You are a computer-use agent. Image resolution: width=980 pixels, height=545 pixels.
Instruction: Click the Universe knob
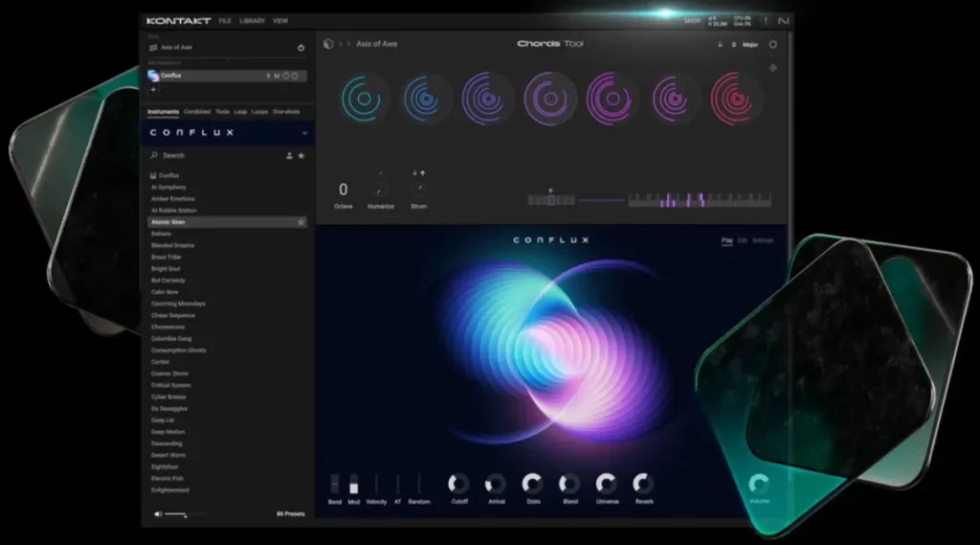click(606, 484)
